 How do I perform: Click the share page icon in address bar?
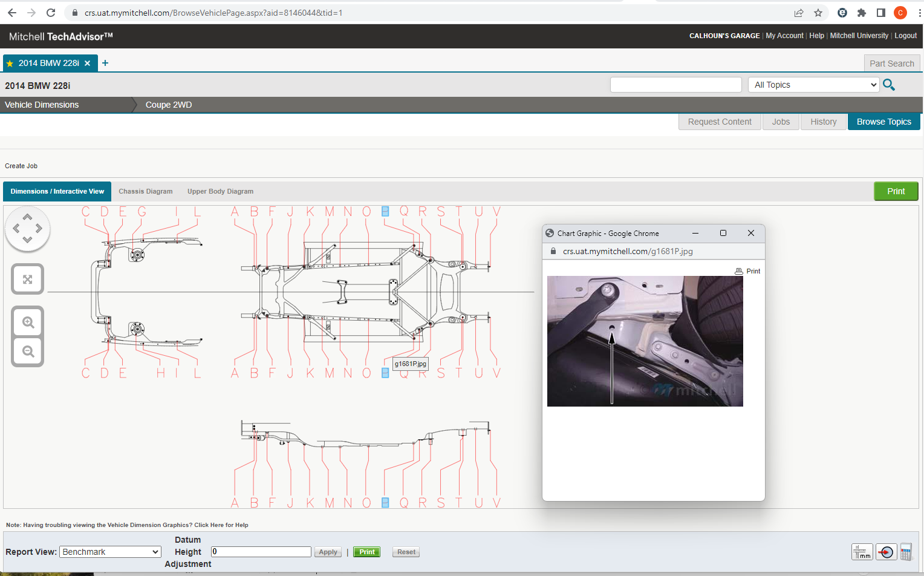click(799, 13)
